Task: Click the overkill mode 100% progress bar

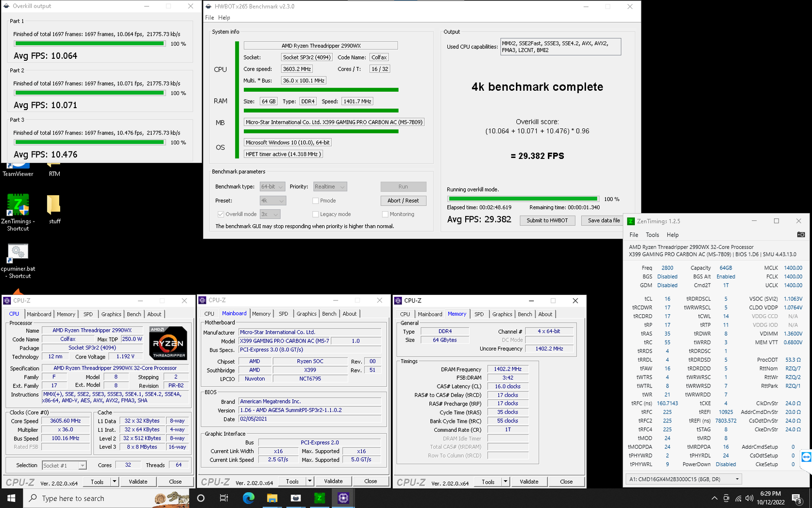Action: point(523,199)
